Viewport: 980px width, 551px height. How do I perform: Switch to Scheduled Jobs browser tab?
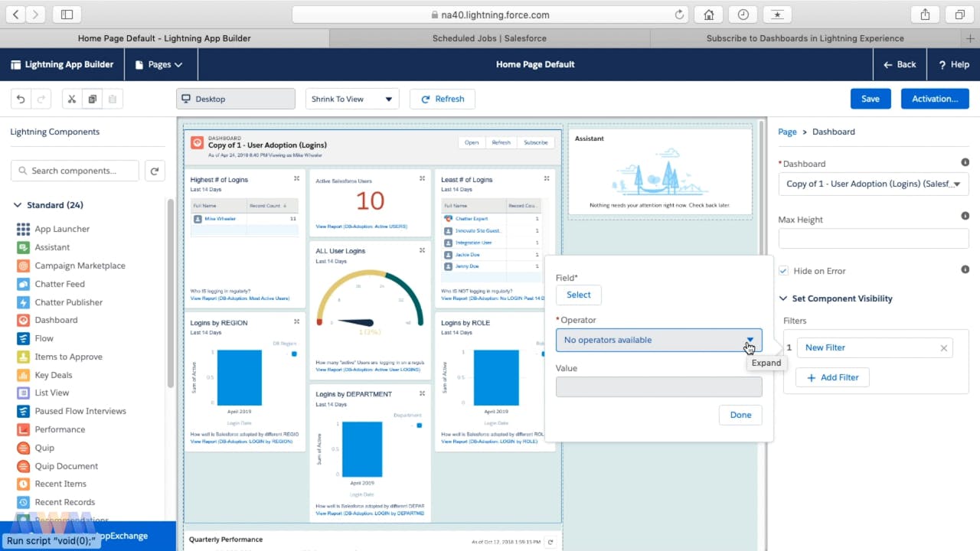click(489, 38)
